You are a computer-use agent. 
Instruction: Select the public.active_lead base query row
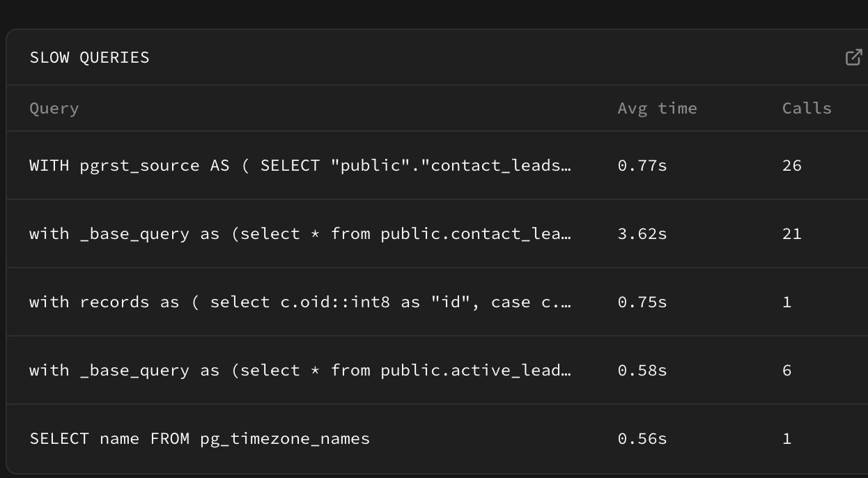pyautogui.click(x=300, y=371)
